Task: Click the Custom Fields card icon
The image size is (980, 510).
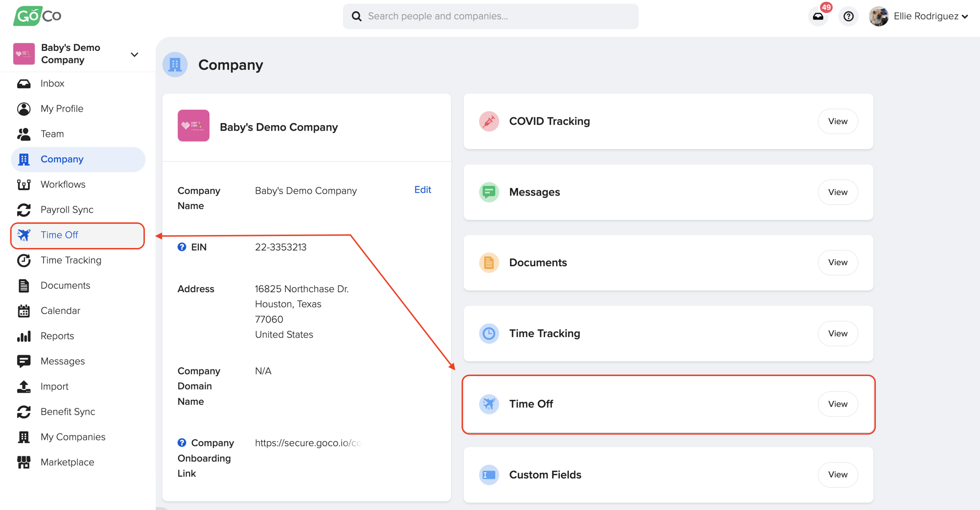Action: [x=489, y=475]
